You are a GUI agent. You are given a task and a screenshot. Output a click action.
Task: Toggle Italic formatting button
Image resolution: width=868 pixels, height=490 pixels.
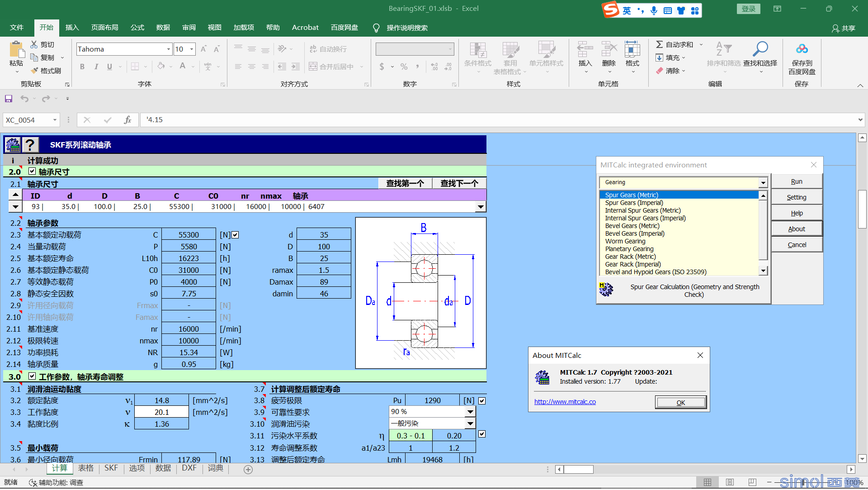click(x=96, y=67)
